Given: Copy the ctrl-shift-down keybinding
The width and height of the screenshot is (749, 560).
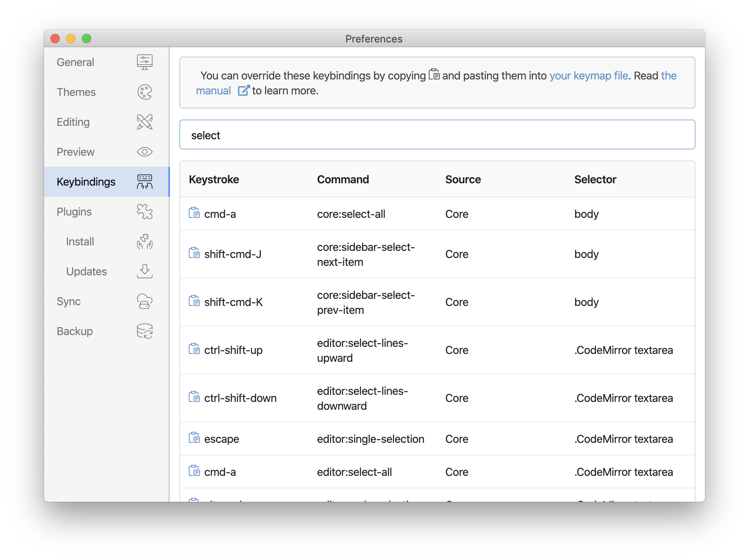Looking at the screenshot, I should point(194,397).
